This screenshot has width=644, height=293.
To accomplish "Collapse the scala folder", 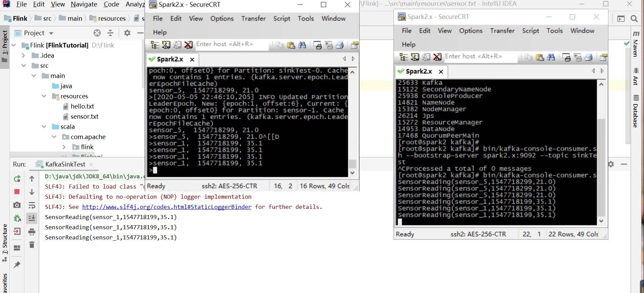I will coord(44,126).
